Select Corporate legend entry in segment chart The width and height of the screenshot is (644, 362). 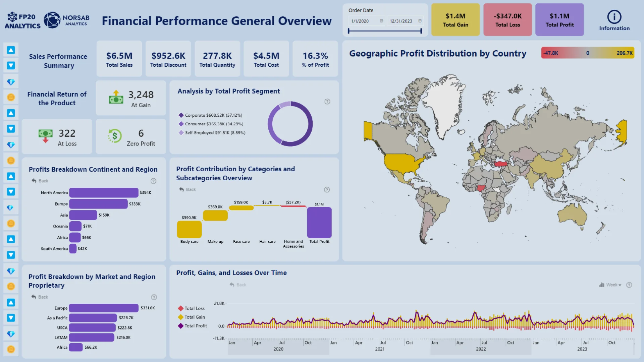[210, 115]
